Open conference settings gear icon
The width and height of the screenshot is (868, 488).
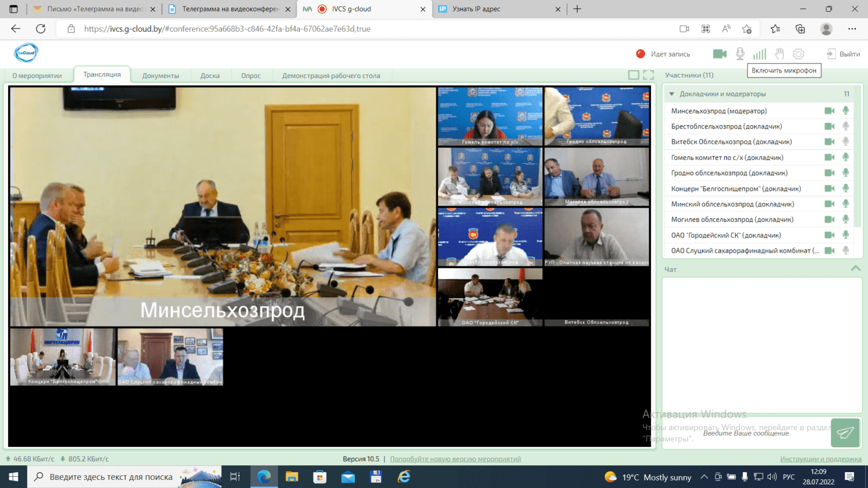[x=799, y=54]
